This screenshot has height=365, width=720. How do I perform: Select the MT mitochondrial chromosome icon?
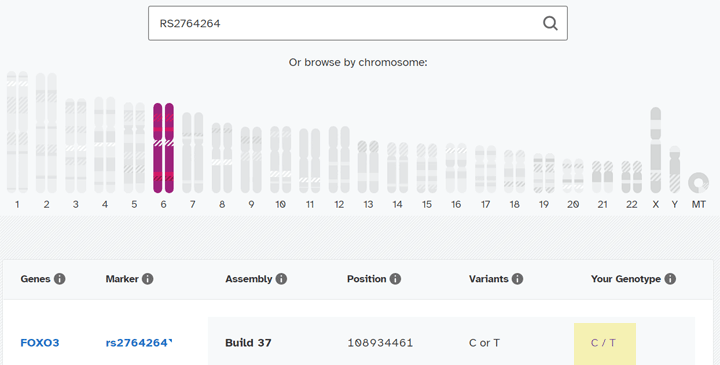pos(698,183)
